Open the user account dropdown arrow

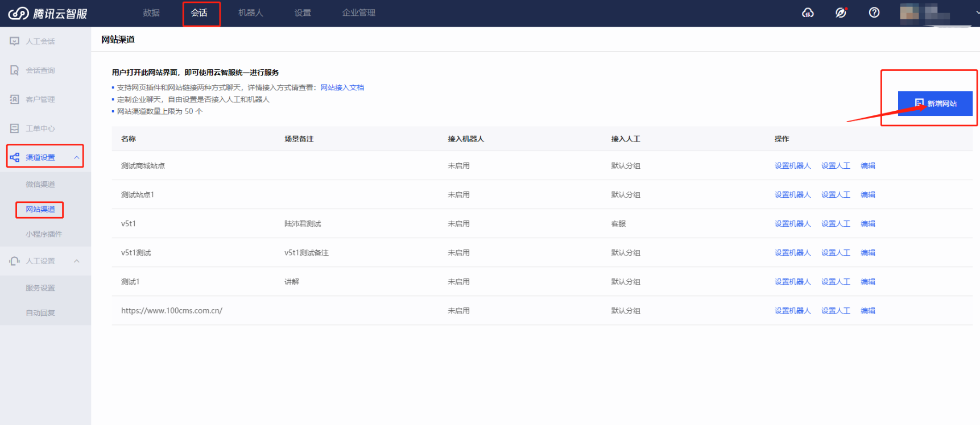click(977, 13)
